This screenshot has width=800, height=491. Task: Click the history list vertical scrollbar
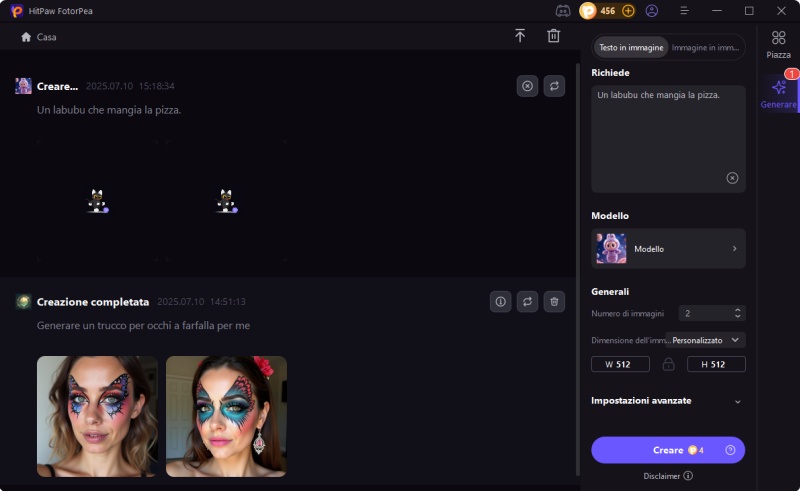pos(578,269)
